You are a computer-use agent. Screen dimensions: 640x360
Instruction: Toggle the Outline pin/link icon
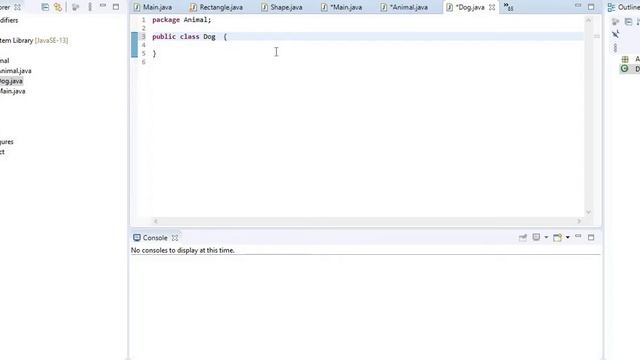[616, 34]
